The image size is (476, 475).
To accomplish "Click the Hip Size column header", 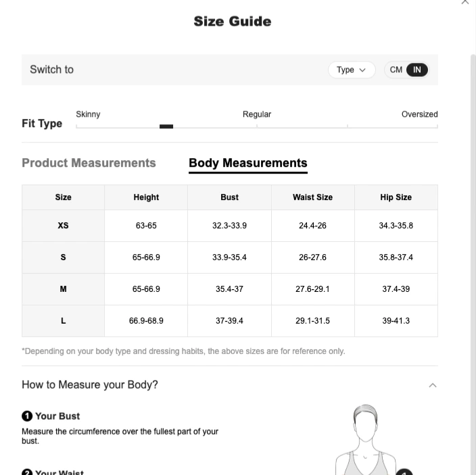I will (396, 197).
